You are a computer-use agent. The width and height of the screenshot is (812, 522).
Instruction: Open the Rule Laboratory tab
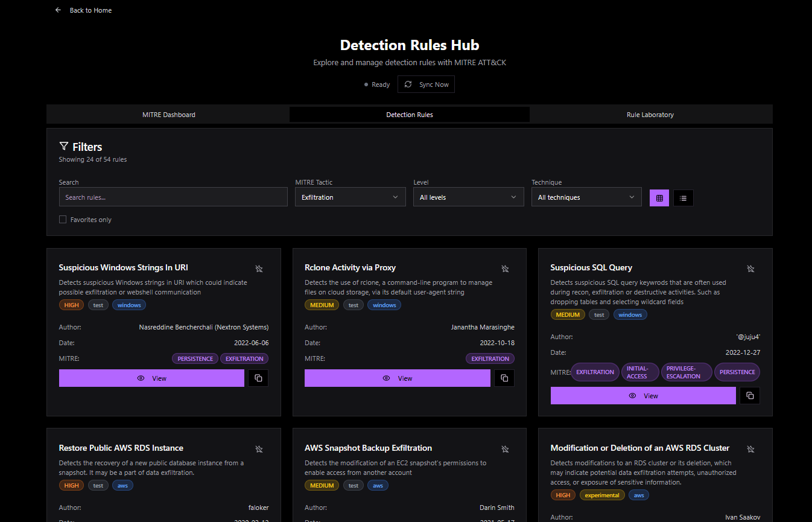point(650,115)
